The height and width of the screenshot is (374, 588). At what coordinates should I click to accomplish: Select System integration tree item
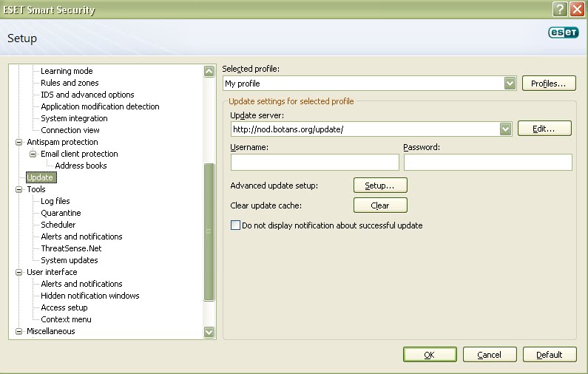(74, 118)
